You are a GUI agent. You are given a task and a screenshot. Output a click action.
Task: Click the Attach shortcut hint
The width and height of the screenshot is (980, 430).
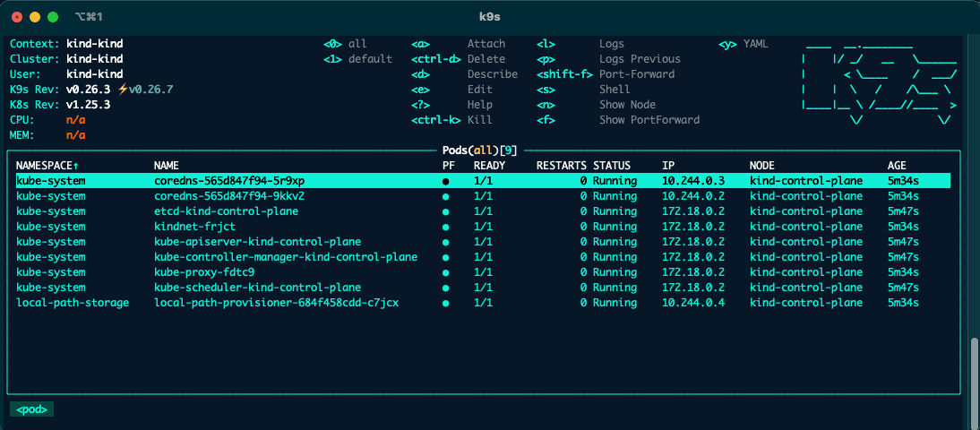[x=458, y=44]
